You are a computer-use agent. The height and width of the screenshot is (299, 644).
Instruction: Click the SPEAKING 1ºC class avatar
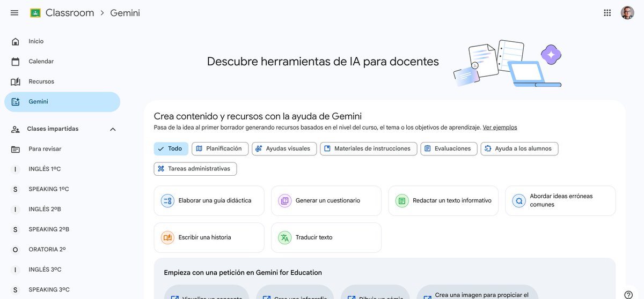click(x=16, y=189)
